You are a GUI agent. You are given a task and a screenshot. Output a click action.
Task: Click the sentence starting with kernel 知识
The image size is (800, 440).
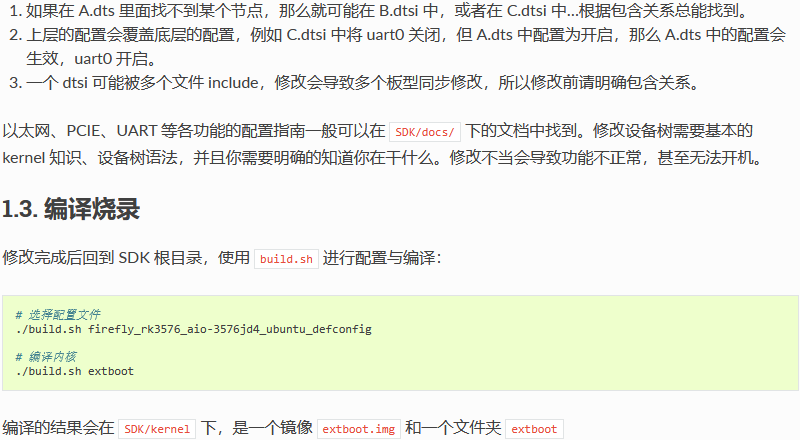383,158
